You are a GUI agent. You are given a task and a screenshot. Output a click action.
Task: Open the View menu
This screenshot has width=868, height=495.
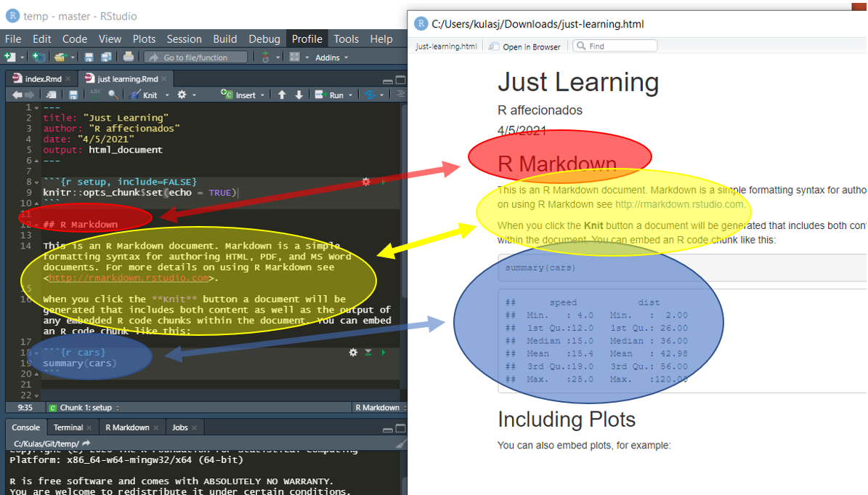[110, 39]
